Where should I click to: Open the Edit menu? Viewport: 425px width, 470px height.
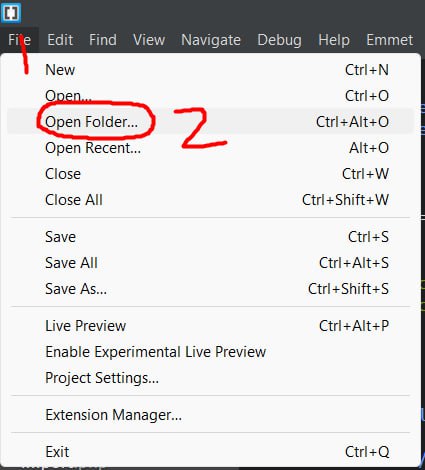60,40
